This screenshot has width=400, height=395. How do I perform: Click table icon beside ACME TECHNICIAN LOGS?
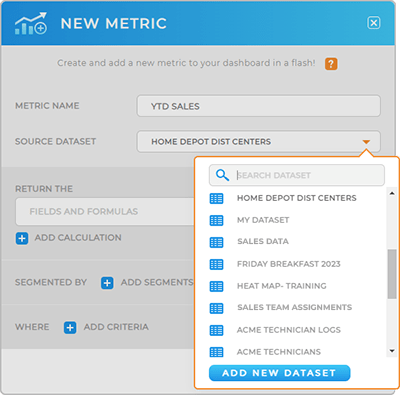pyautogui.click(x=216, y=330)
